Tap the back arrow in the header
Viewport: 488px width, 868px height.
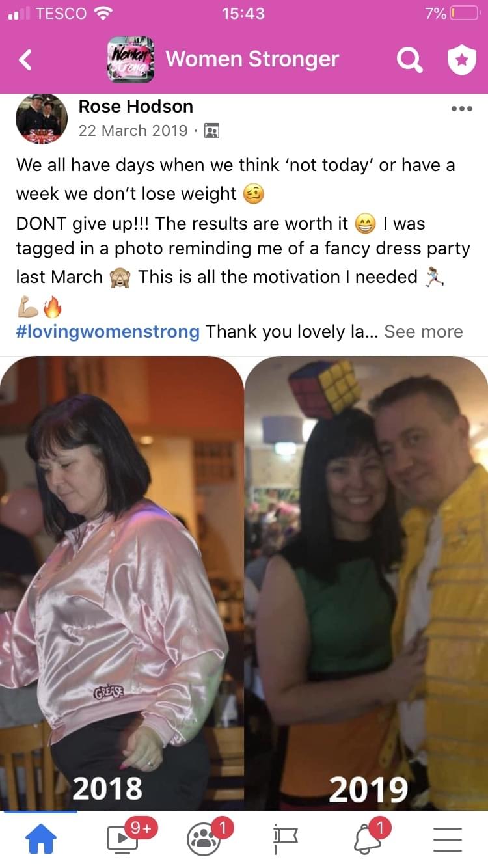[x=25, y=60]
